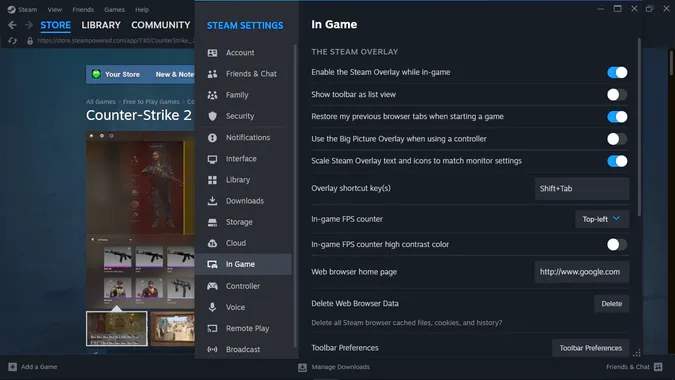This screenshot has width=675, height=380.
Task: Switch to the STORE tab
Action: tap(56, 25)
